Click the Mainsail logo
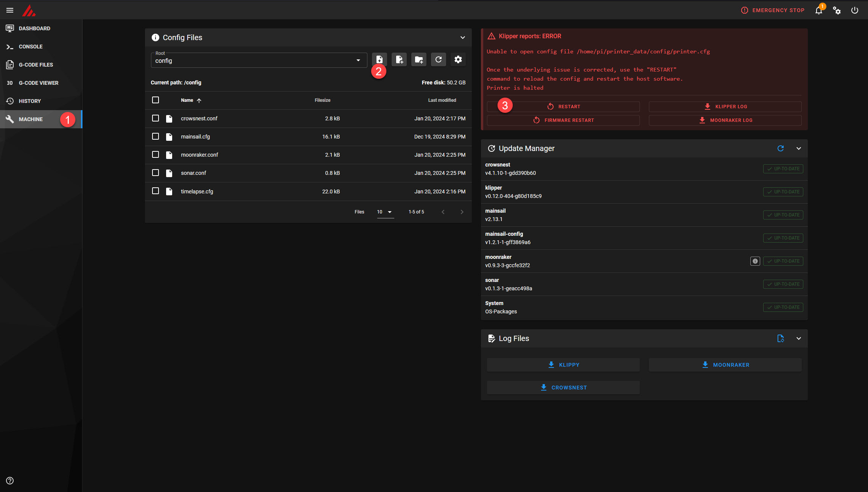Viewport: 868px width, 492px height. (x=29, y=10)
